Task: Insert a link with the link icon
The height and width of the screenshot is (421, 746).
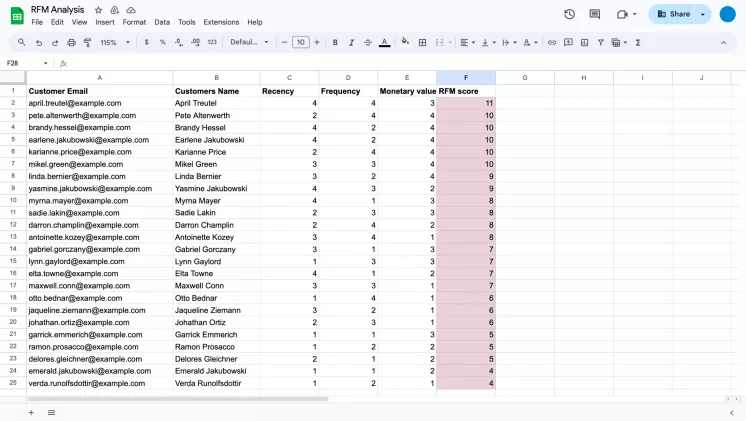Action: pos(552,43)
